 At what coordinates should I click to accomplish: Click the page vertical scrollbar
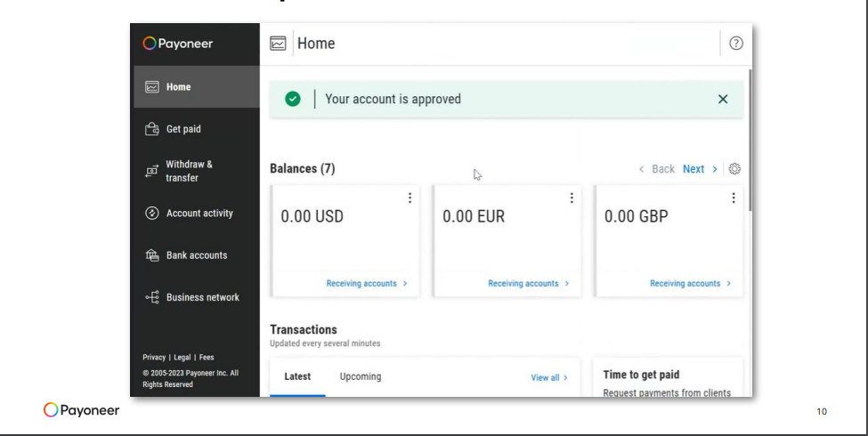(750, 140)
